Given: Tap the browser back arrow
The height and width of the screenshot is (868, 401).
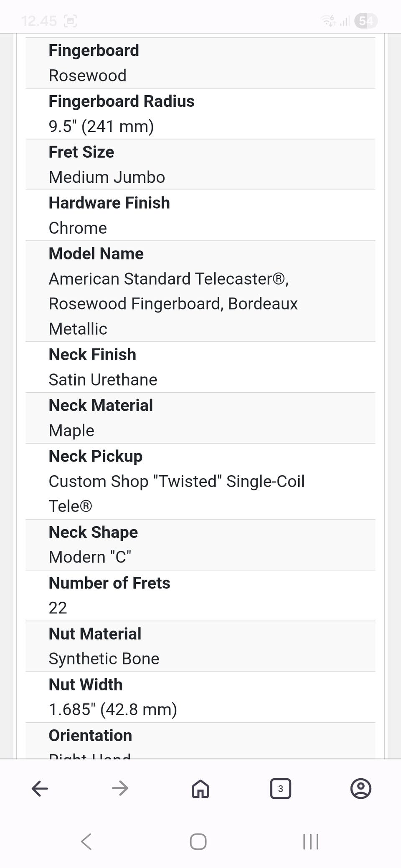Looking at the screenshot, I should [40, 789].
